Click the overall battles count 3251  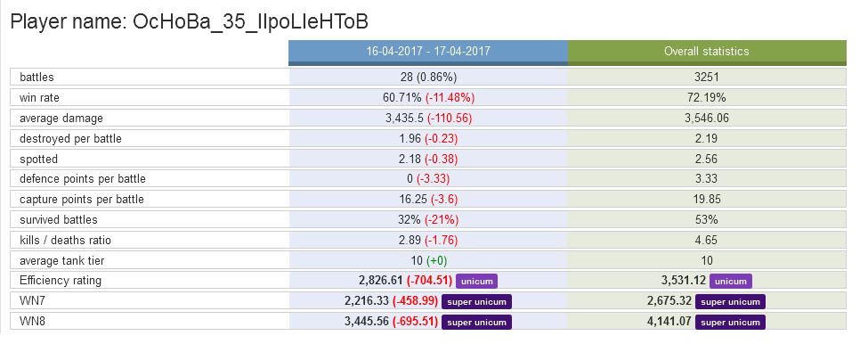(707, 77)
